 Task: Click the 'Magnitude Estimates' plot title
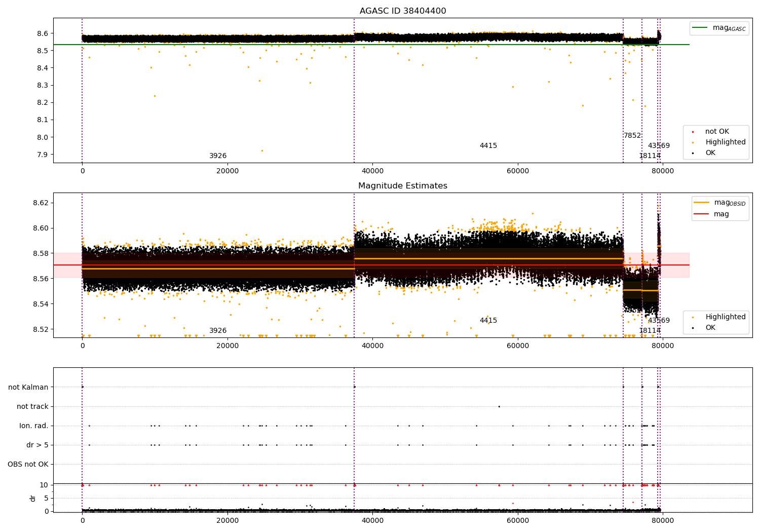coord(403,186)
